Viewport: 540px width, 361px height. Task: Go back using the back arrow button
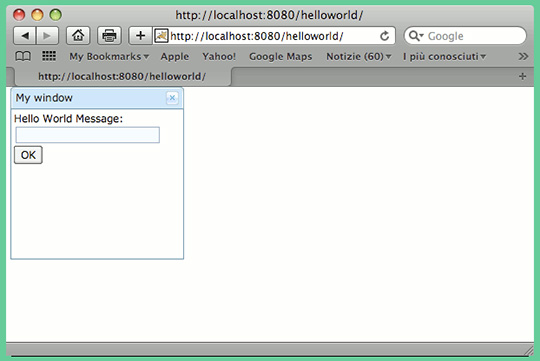(x=25, y=35)
